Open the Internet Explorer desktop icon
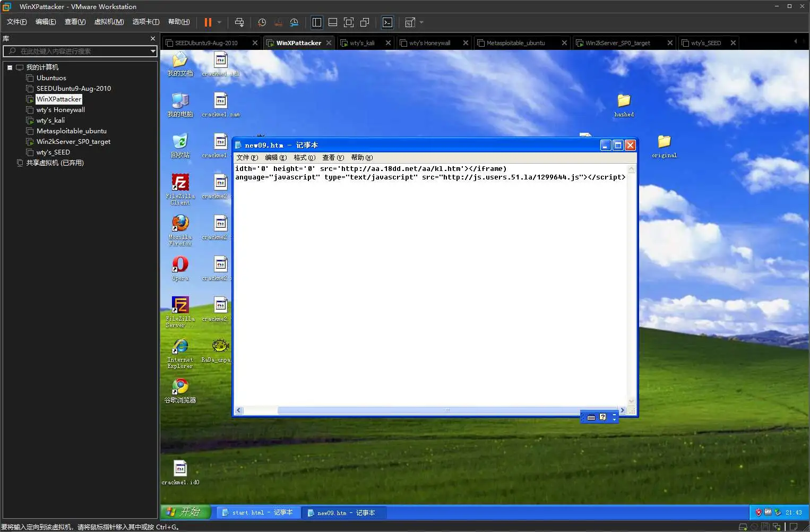810x532 pixels. 180,353
